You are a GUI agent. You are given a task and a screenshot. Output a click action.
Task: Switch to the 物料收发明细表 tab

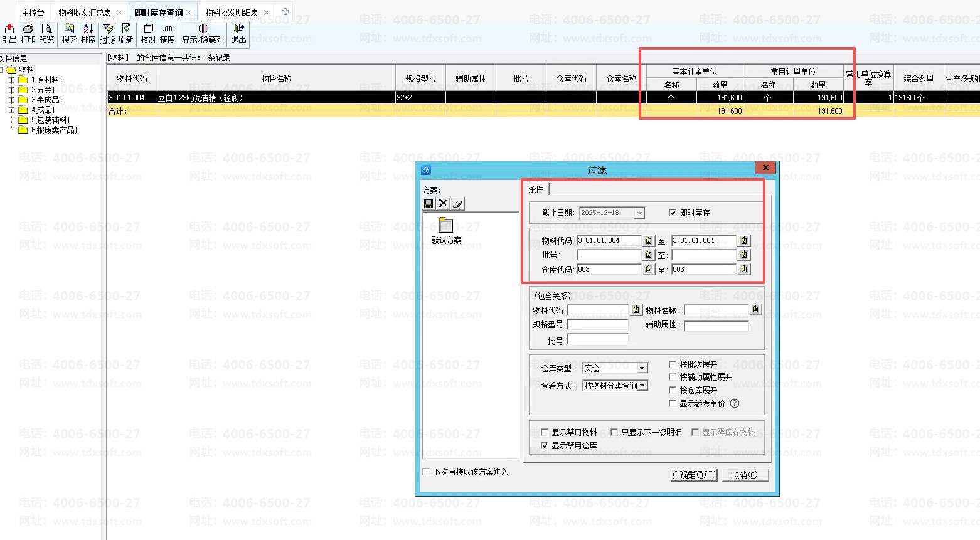coord(232,13)
